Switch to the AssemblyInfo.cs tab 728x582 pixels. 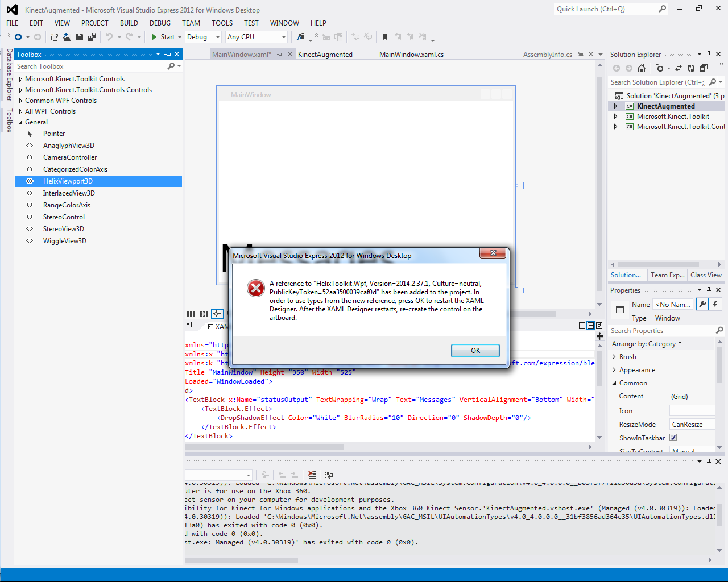click(x=548, y=55)
